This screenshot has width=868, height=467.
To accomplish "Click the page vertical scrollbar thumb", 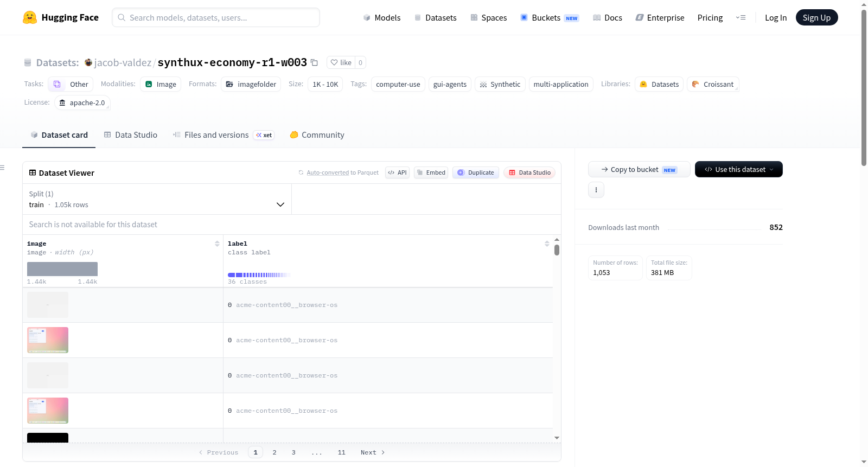I will coord(864,87).
